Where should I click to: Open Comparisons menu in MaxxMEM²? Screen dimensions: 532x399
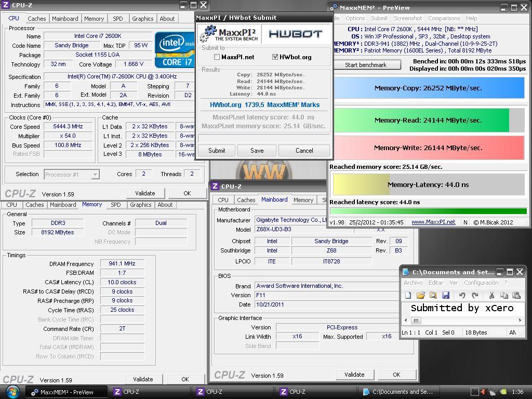444,18
